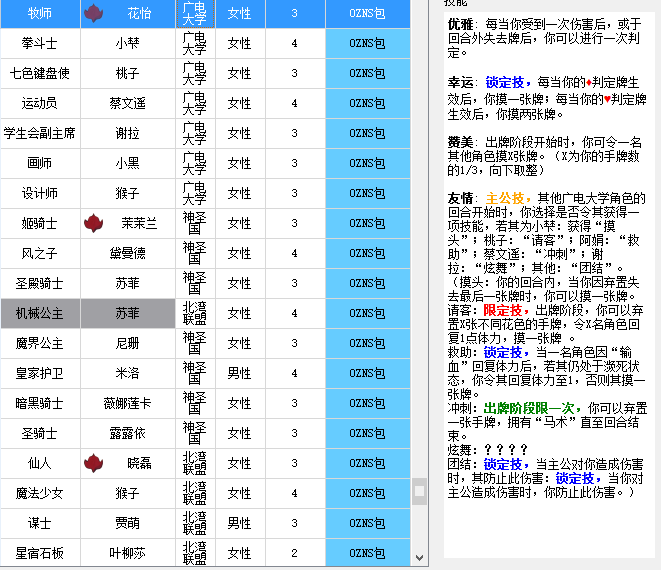Image resolution: width=661 pixels, height=570 pixels.
Task: Click the 广电大学 cell in 牧师 row
Action: [195, 13]
